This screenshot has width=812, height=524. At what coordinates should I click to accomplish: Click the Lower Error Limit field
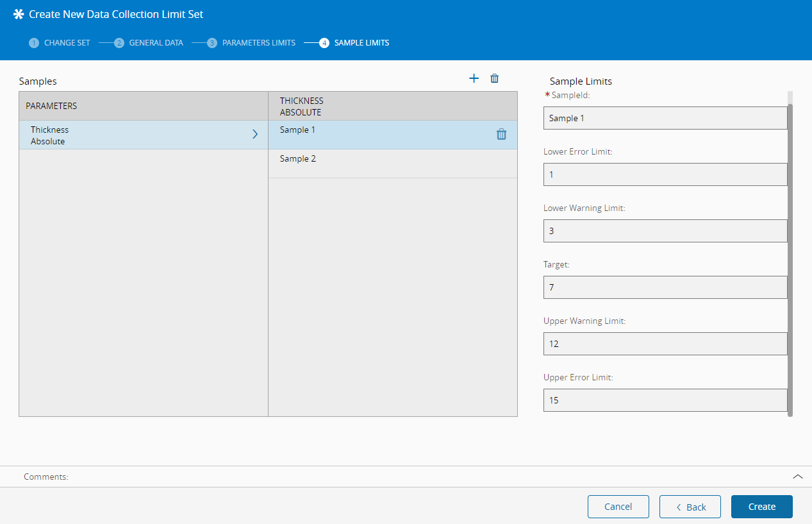pyautogui.click(x=665, y=174)
